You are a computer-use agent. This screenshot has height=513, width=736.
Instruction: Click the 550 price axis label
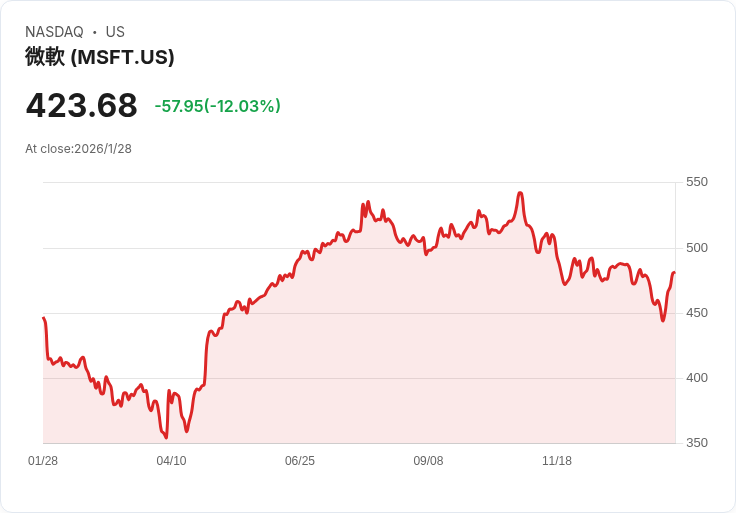point(697,182)
